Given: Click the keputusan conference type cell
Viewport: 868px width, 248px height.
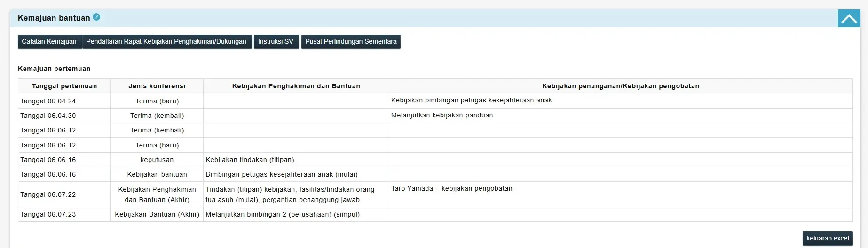Looking at the screenshot, I should [157, 160].
